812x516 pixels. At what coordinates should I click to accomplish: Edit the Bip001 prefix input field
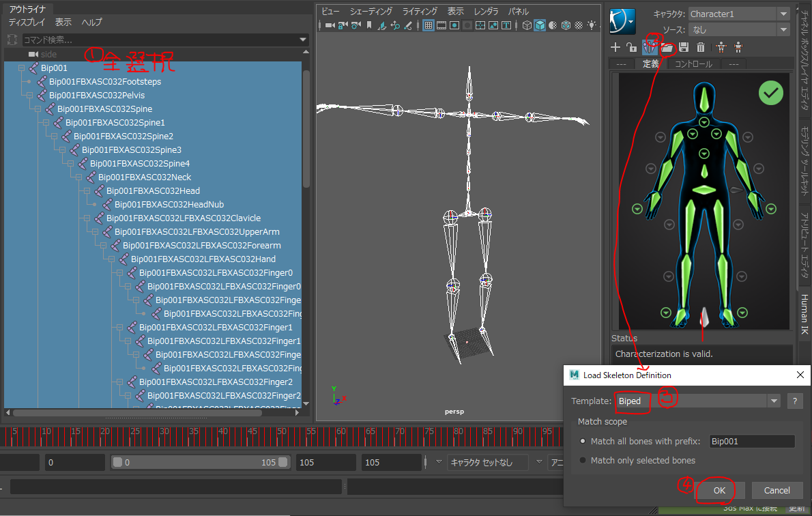coord(751,441)
